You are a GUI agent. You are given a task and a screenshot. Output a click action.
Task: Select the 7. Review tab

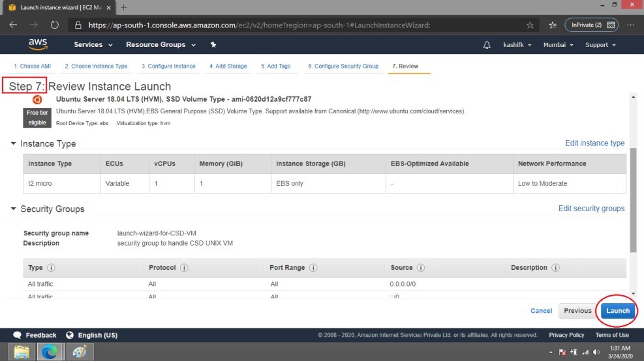point(405,66)
